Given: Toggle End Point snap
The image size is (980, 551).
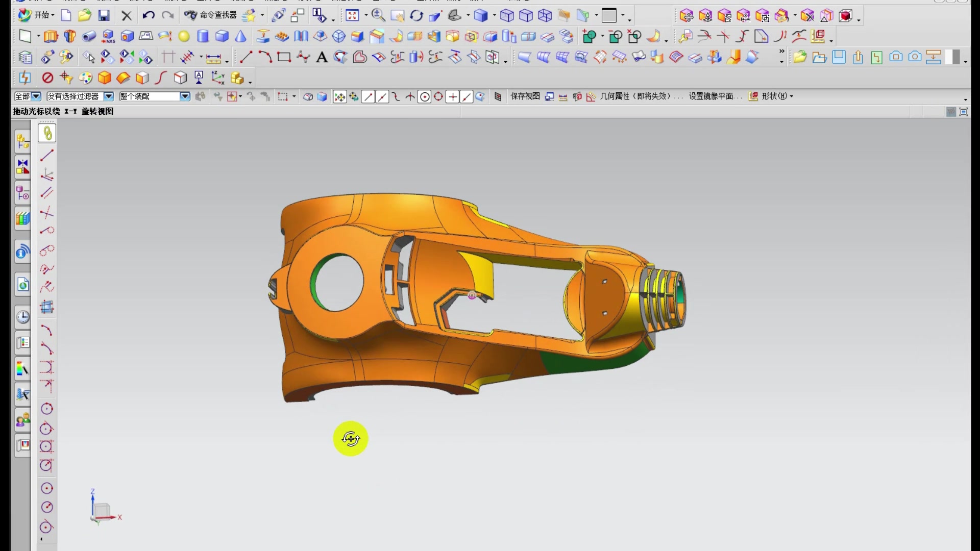Looking at the screenshot, I should point(368,96).
